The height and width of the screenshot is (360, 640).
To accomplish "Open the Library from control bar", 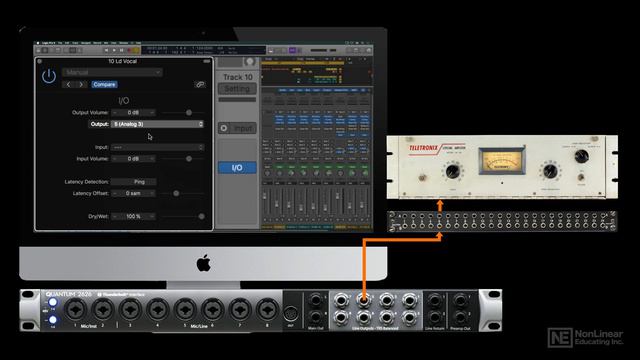I will pos(38,50).
